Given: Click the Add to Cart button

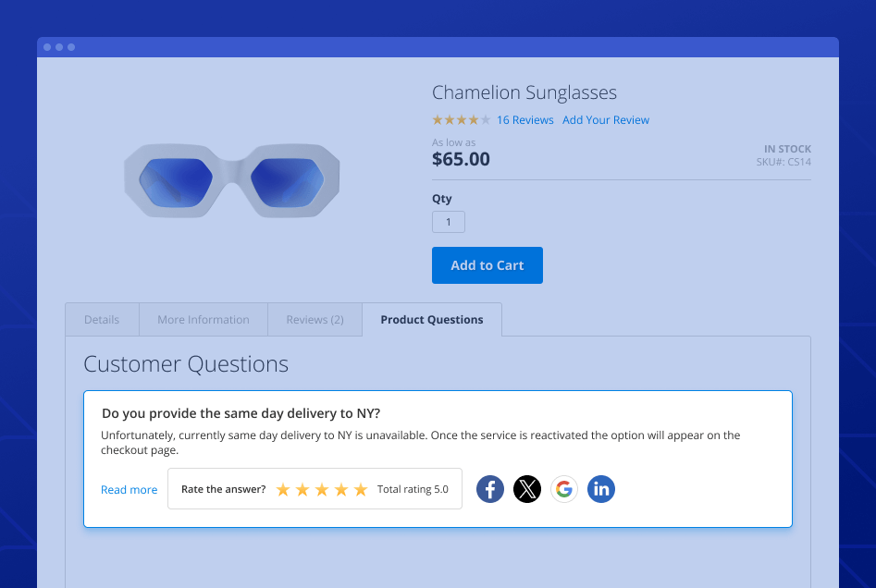Looking at the screenshot, I should coord(487,265).
